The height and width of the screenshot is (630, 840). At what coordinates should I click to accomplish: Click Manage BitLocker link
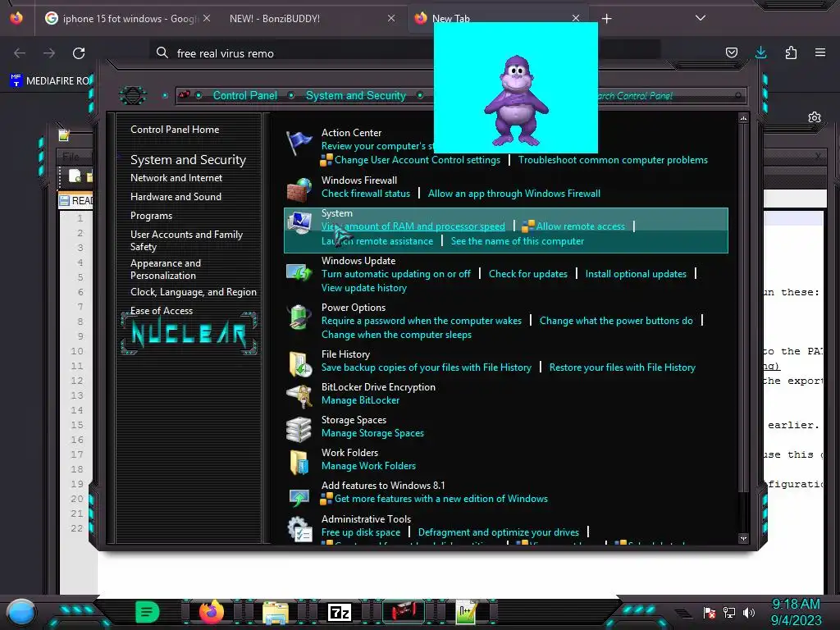coord(361,400)
